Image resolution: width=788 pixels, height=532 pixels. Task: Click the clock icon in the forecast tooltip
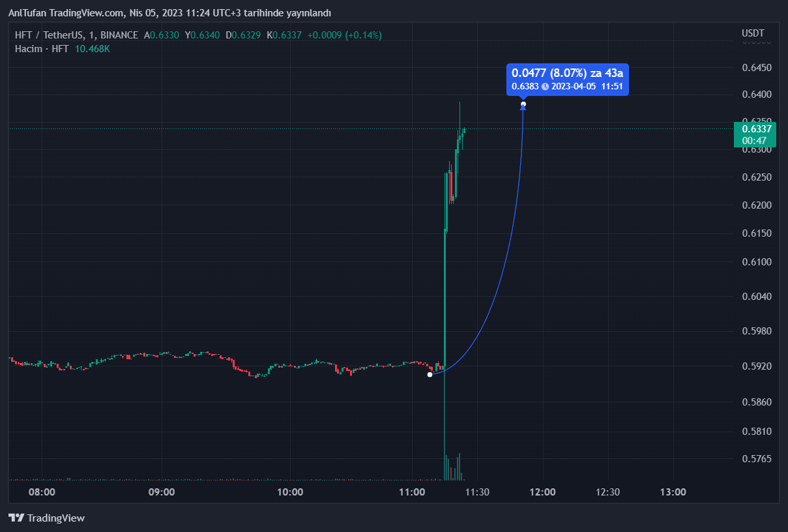(545, 86)
